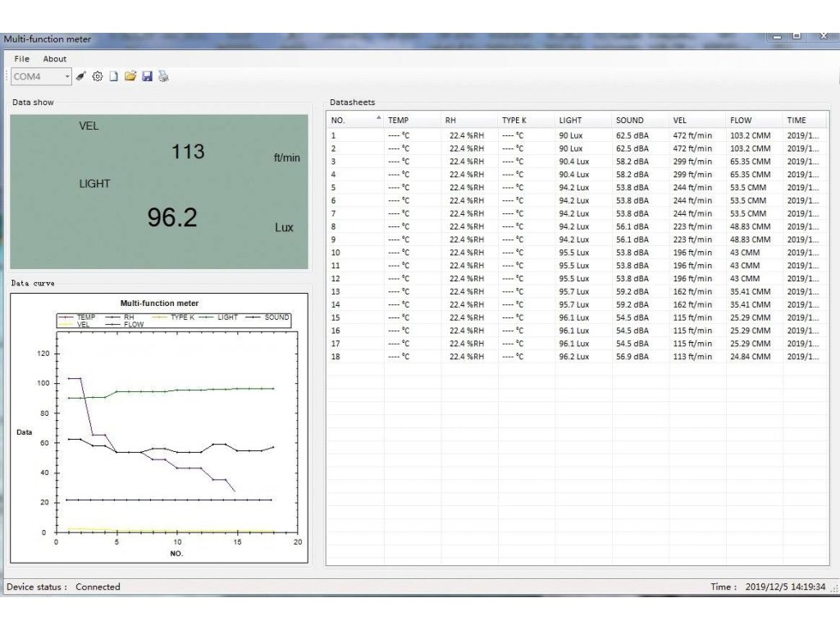Create a new blank document
Viewport: 840px width, 630px height.
point(114,76)
